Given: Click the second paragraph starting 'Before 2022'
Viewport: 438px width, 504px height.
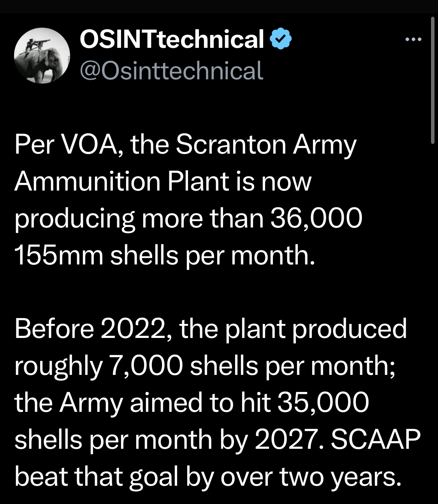Looking at the screenshot, I should [210, 402].
